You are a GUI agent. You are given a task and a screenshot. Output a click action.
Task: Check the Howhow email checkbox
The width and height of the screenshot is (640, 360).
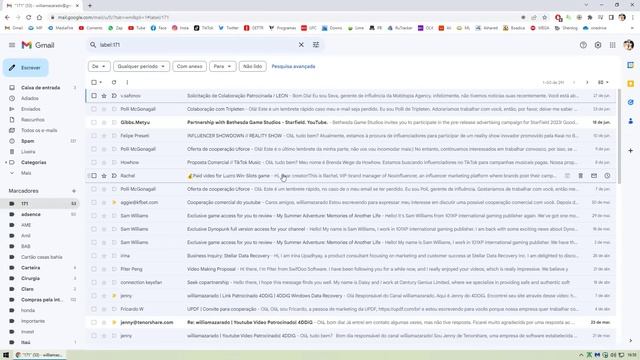click(94, 162)
